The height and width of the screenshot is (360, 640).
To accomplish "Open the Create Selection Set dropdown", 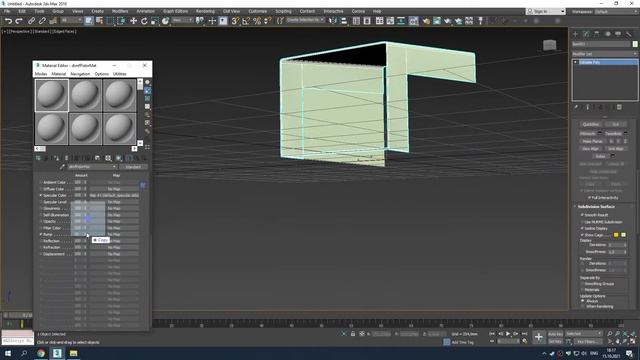I will [x=305, y=20].
